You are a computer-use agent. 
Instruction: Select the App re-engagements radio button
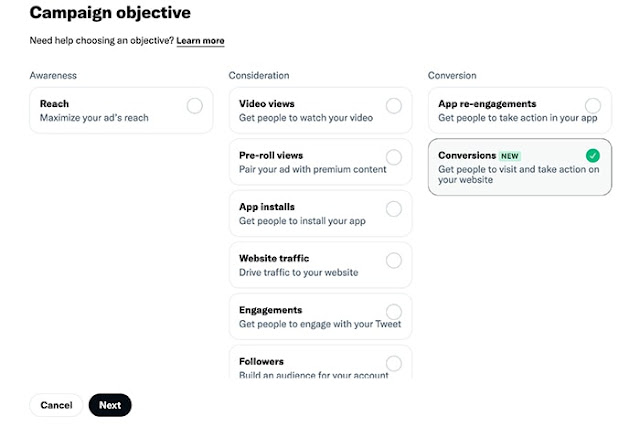tap(593, 105)
